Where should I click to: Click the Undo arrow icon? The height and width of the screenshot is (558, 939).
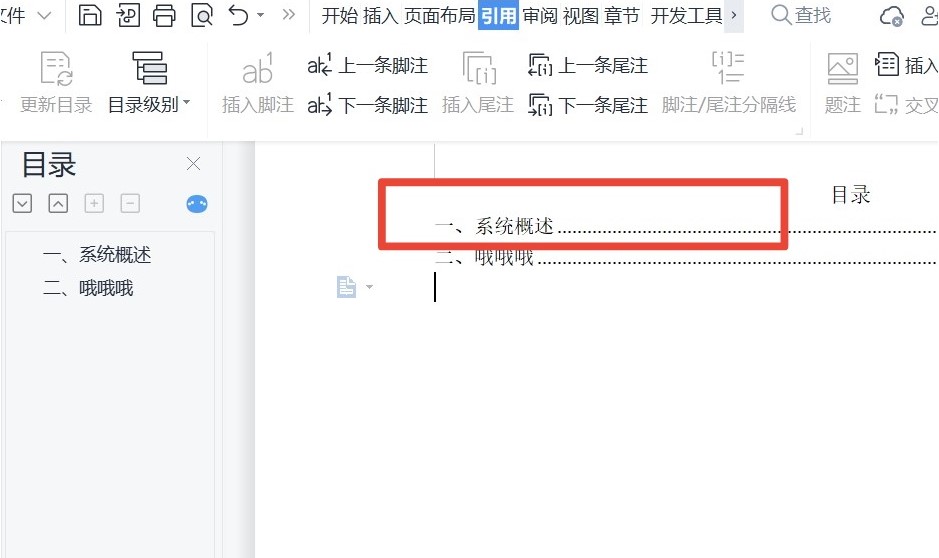pyautogui.click(x=238, y=15)
